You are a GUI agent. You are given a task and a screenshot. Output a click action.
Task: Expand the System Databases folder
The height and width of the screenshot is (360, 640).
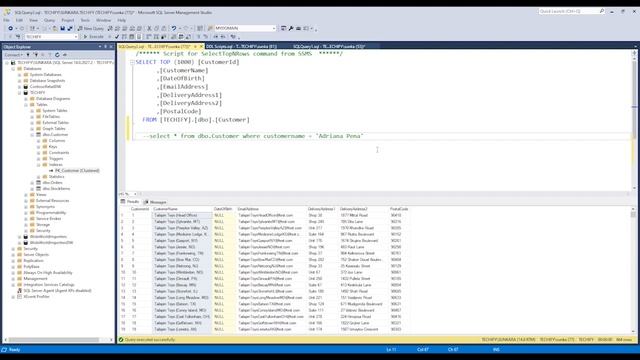tap(19, 75)
